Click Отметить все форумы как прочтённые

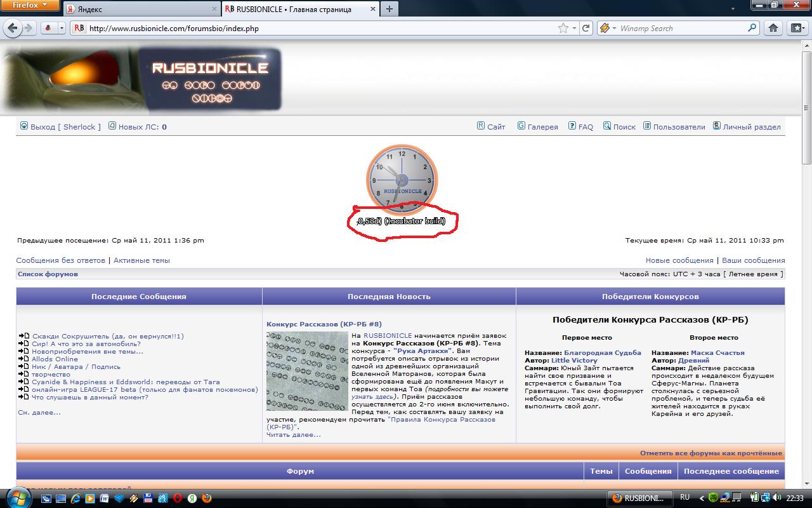711,453
